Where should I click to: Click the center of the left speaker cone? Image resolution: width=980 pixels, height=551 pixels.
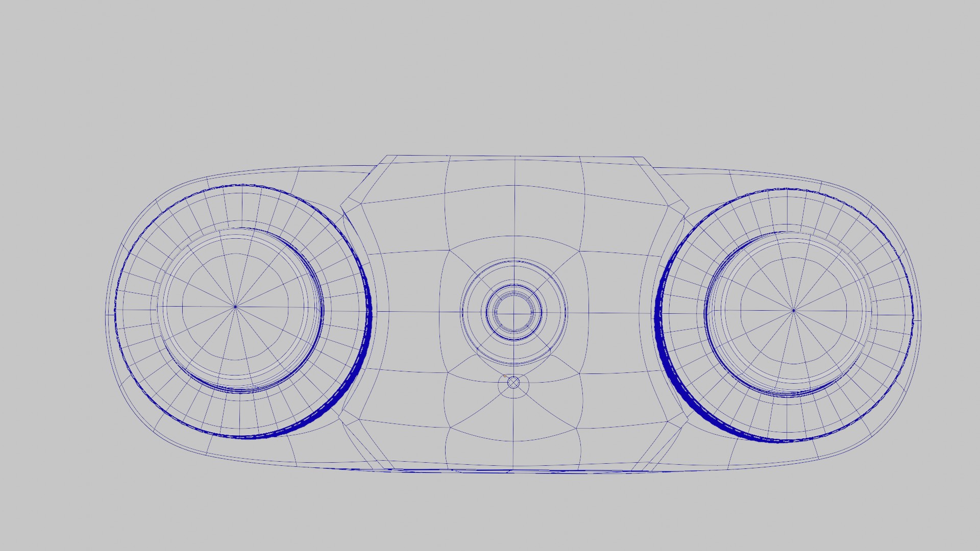coord(235,307)
